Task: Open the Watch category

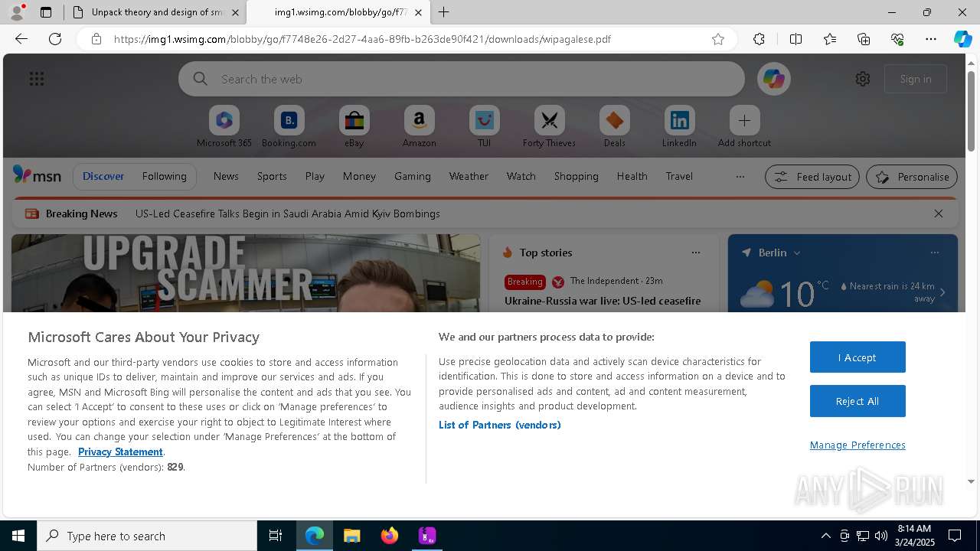Action: 521,176
